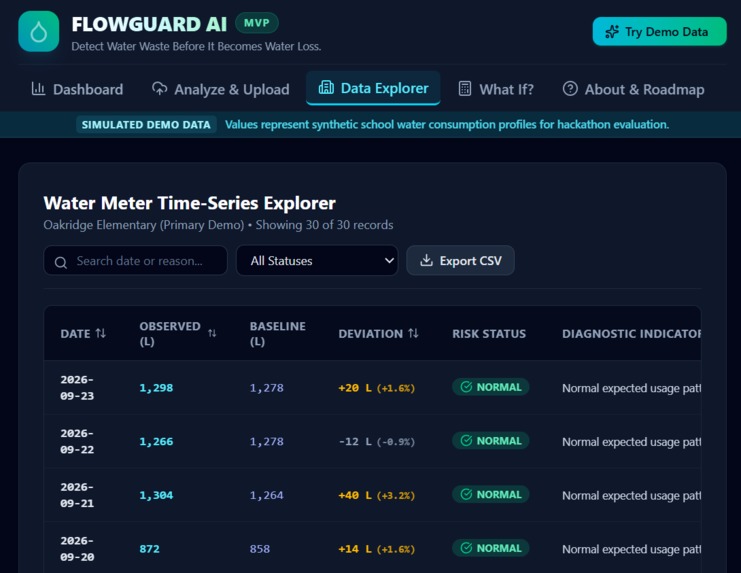This screenshot has width=741, height=573.
Task: Click the FlowGuard water drop logo
Action: click(x=39, y=31)
